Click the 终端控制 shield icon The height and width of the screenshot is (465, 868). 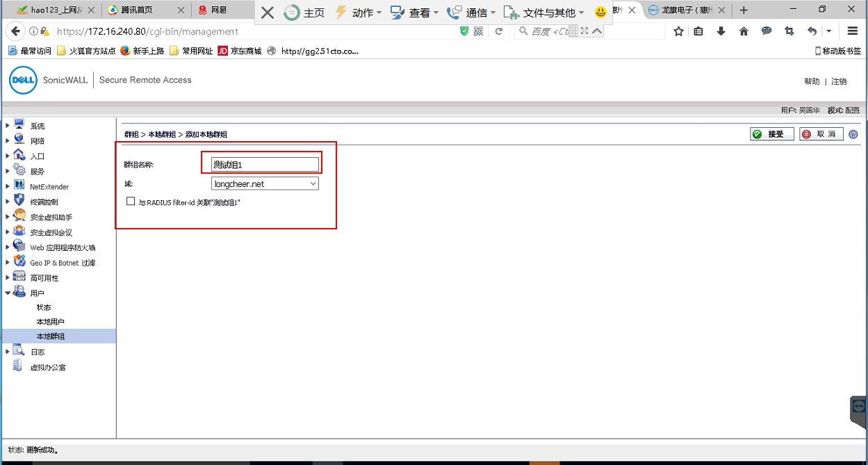19,201
